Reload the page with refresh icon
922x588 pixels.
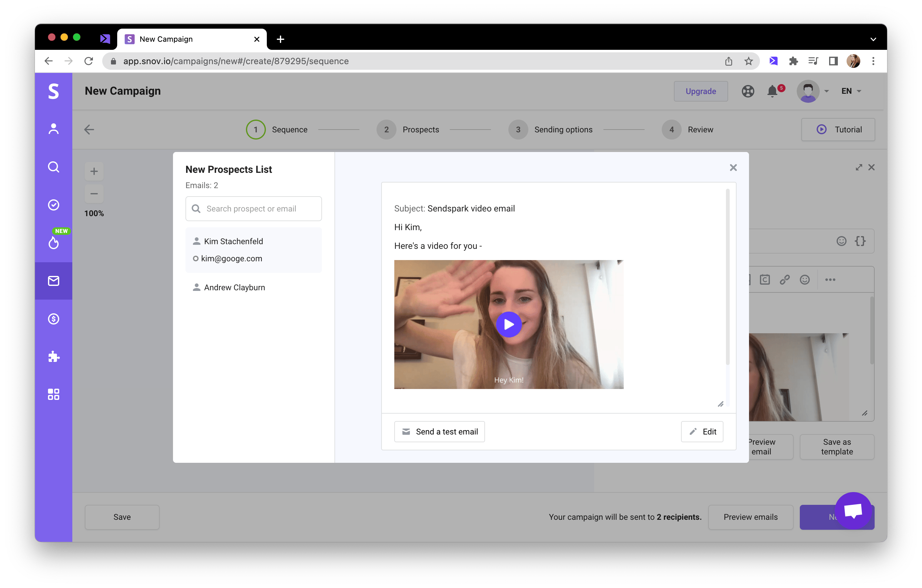89,61
